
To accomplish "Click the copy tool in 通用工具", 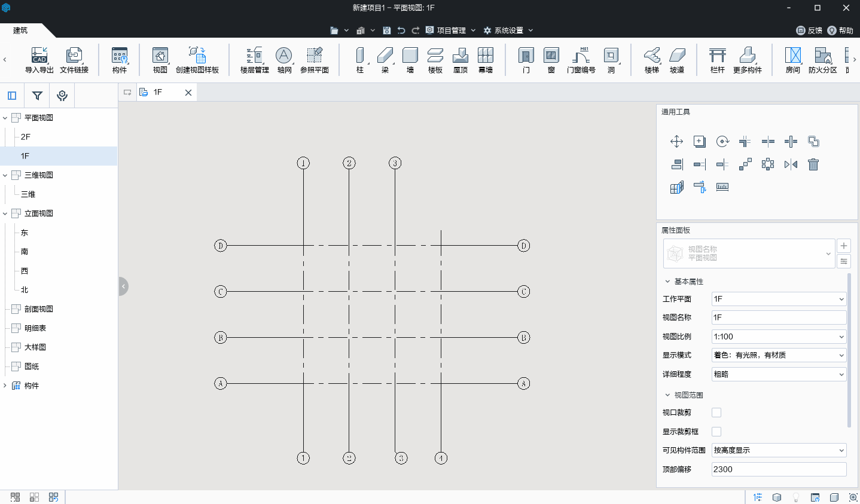I will click(699, 142).
